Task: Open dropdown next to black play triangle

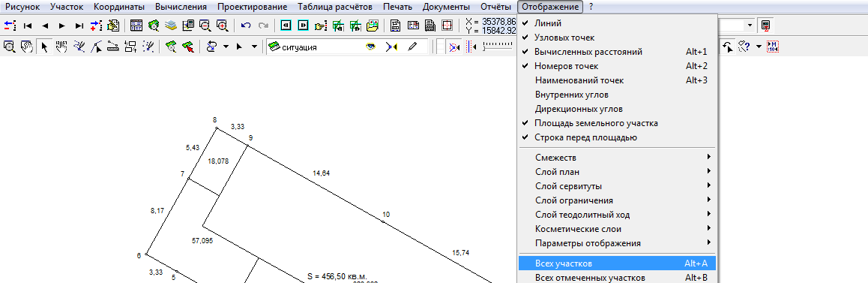Action: (254, 47)
